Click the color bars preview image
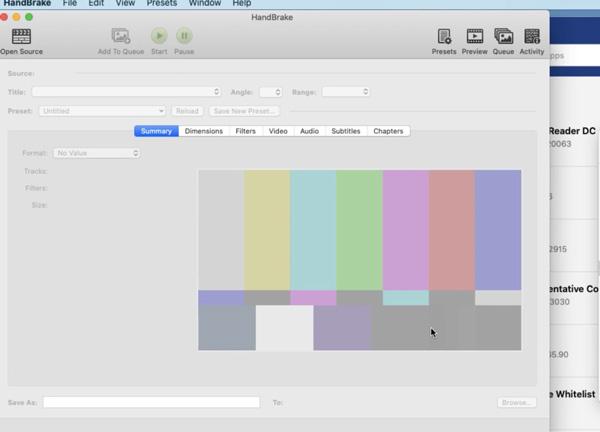 (x=360, y=260)
